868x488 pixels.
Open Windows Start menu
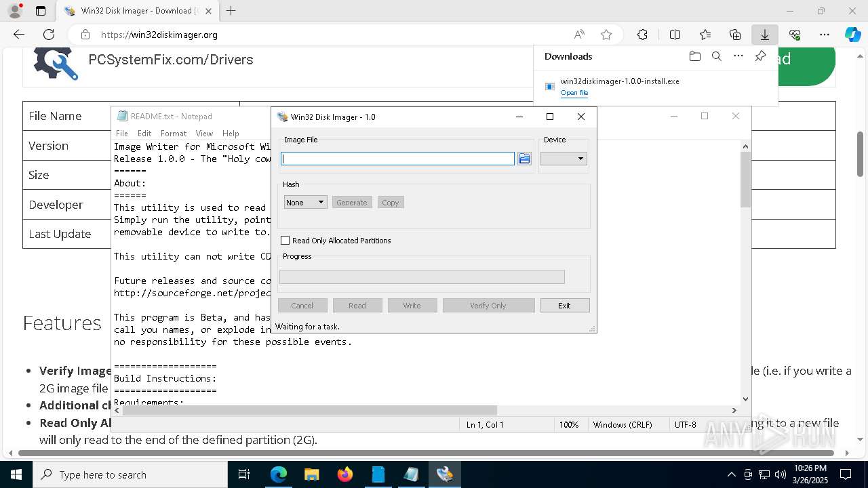coord(16,474)
